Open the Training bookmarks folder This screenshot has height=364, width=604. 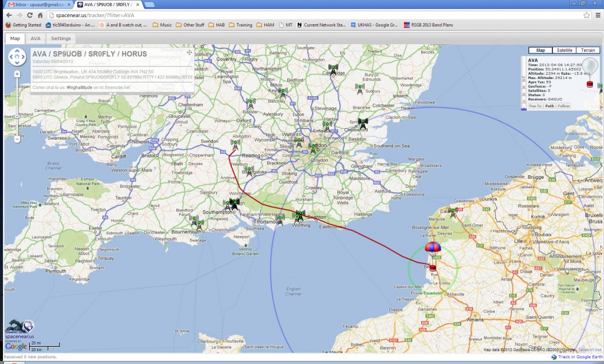[x=241, y=25]
